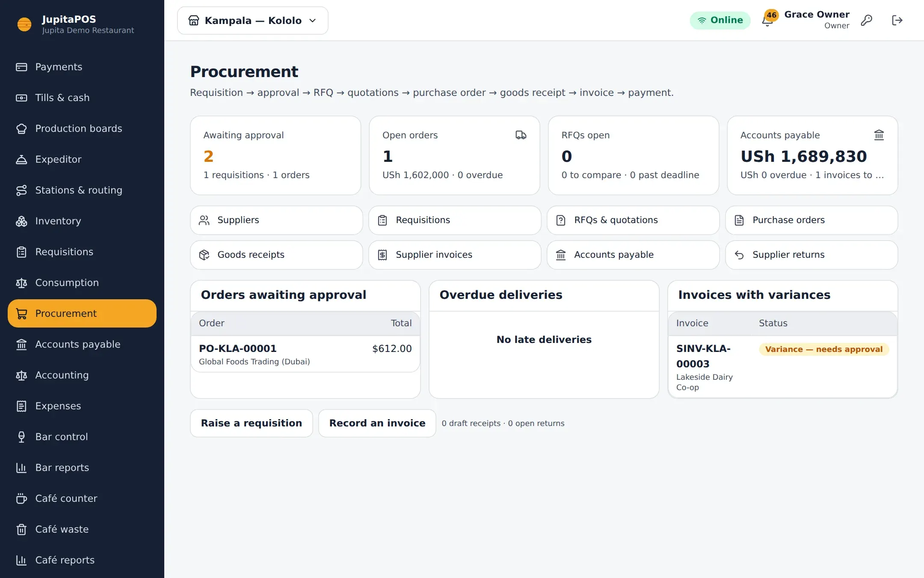The width and height of the screenshot is (924, 578).
Task: Select Inventory in the sidebar
Action: click(82, 221)
